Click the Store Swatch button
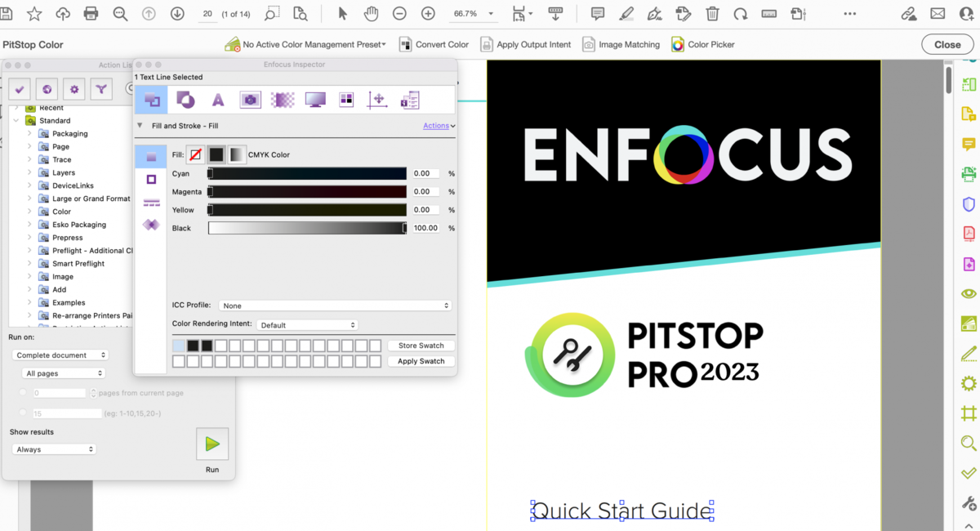Viewport: 980px width, 531px height. (420, 345)
